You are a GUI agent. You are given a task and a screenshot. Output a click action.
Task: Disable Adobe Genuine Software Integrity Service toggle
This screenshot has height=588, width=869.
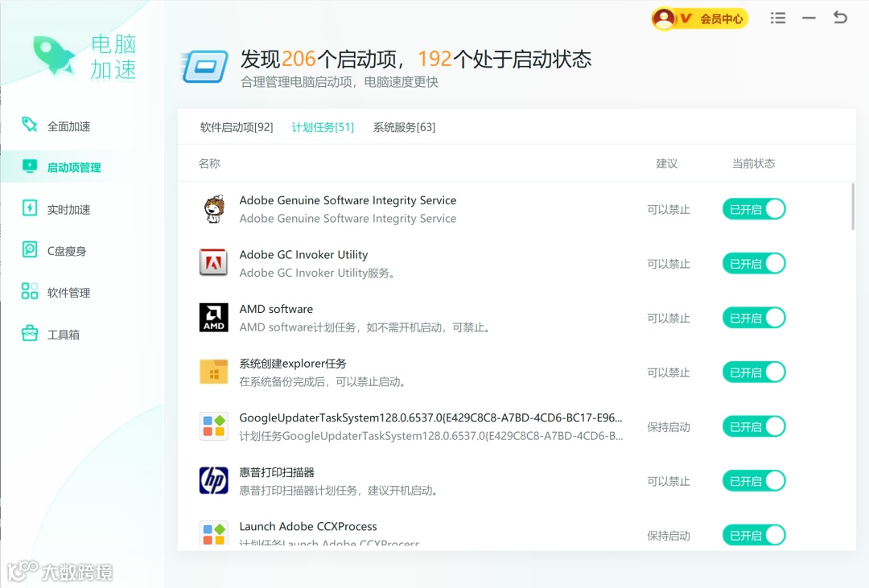(754, 209)
